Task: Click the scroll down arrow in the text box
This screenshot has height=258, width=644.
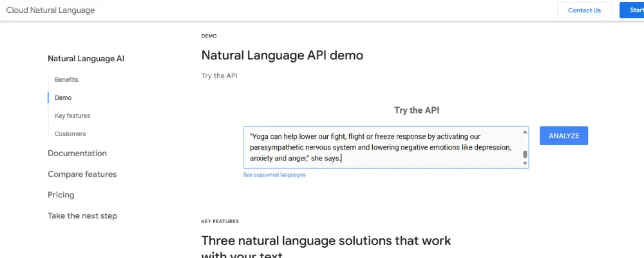Action: coord(525,164)
